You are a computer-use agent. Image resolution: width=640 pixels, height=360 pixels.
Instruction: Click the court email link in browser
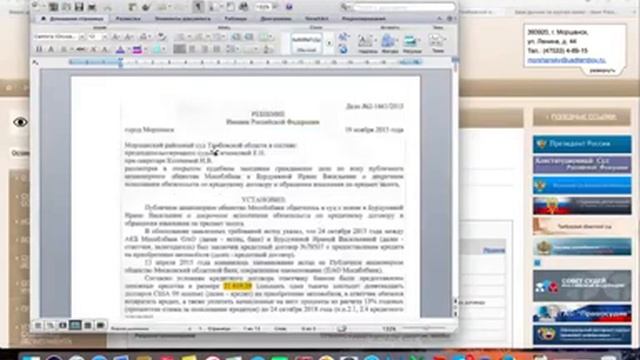[x=567, y=60]
